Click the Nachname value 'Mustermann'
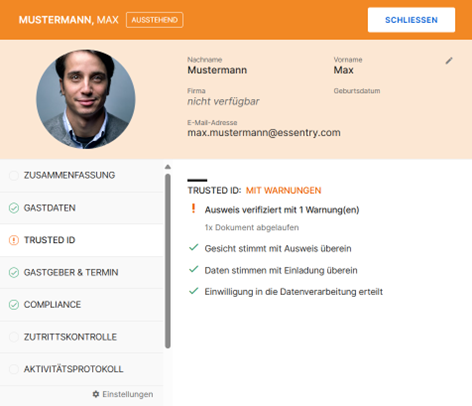This screenshot has height=406, width=472. pos(217,70)
